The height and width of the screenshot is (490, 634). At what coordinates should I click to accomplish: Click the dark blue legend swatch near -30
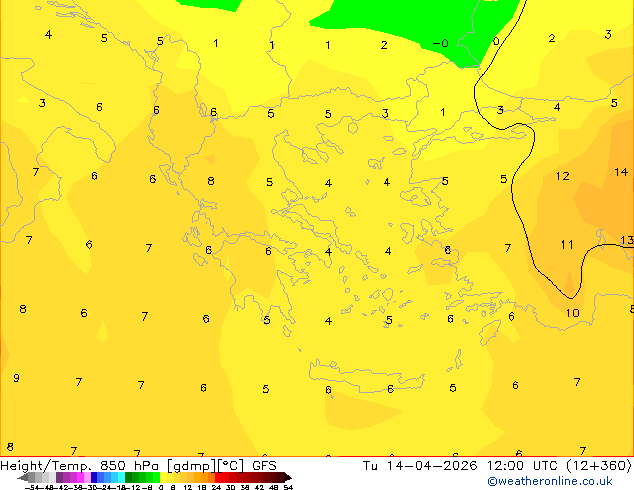[94, 477]
